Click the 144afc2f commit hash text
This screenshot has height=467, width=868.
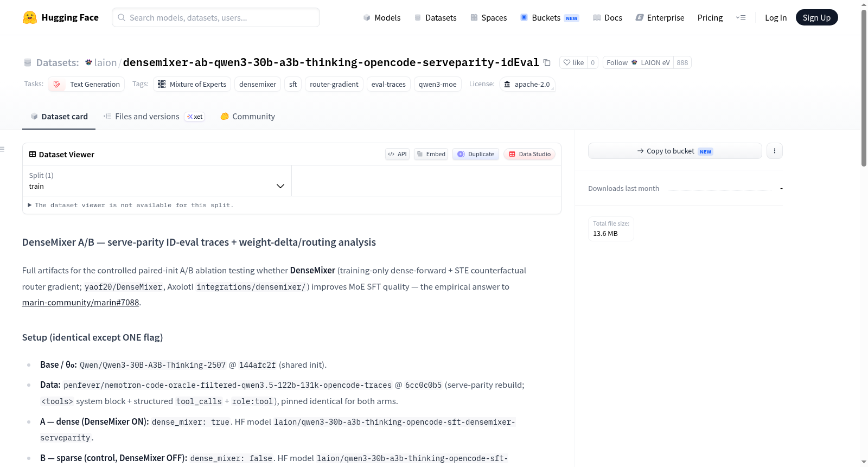click(258, 365)
